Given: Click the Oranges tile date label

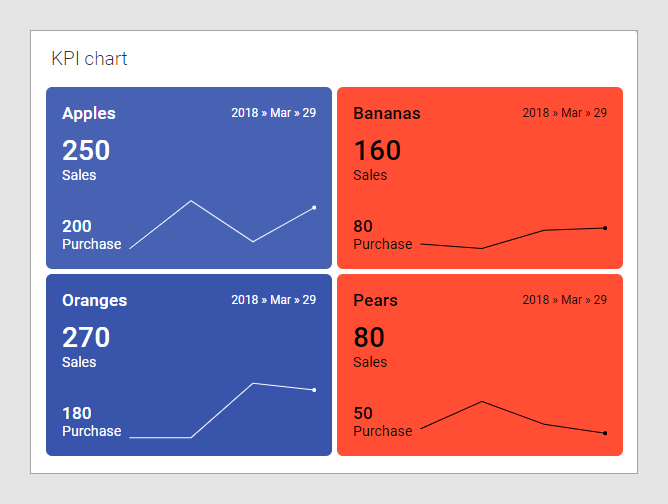Looking at the screenshot, I should click(273, 300).
